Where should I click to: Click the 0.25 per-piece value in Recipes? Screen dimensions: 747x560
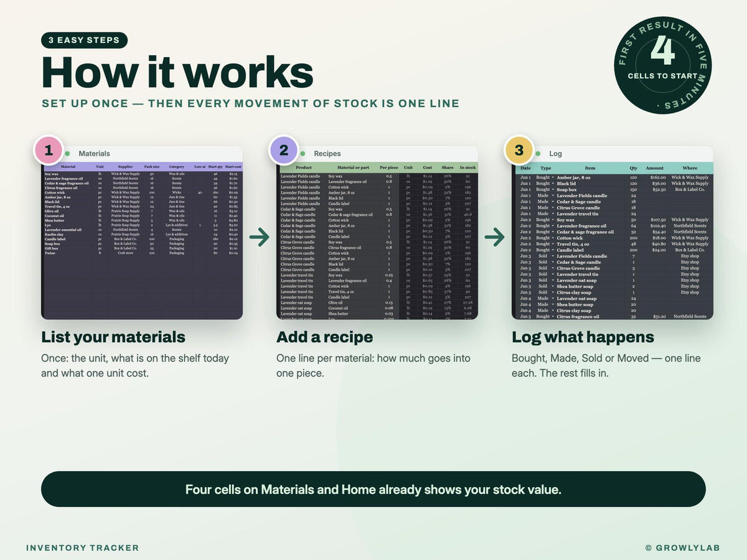(389, 274)
